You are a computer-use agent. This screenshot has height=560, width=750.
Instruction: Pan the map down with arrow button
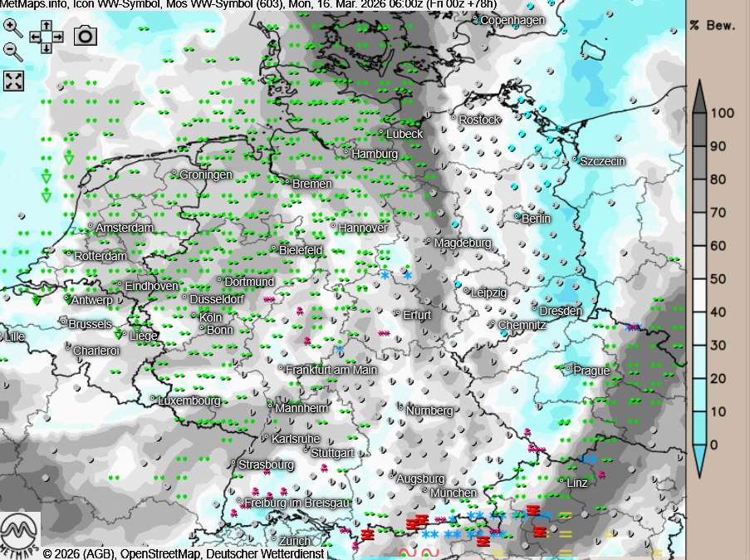[x=47, y=47]
